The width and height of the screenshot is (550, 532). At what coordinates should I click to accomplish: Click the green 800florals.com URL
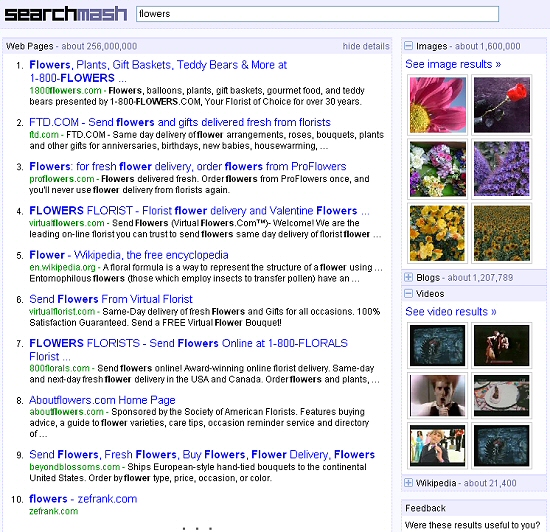(x=59, y=368)
